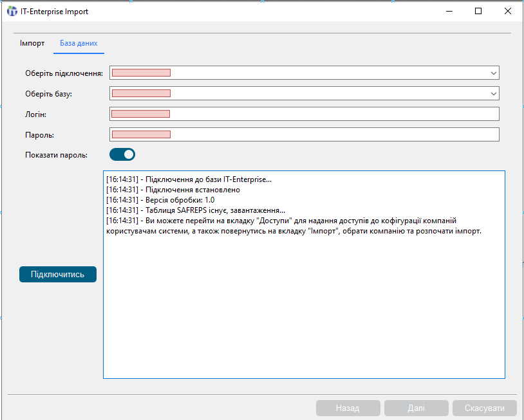This screenshot has width=524, height=420.
Task: Click the Скасувати button
Action: (485, 408)
